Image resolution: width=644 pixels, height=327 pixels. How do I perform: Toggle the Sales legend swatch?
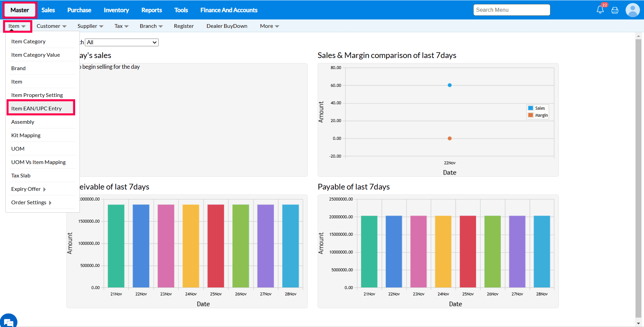point(531,108)
